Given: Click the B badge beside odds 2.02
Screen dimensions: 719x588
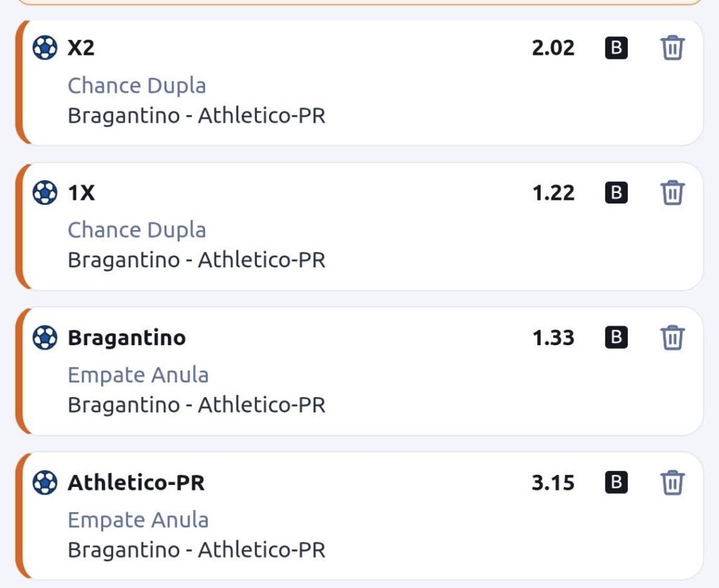Looking at the screenshot, I should pyautogui.click(x=616, y=48).
